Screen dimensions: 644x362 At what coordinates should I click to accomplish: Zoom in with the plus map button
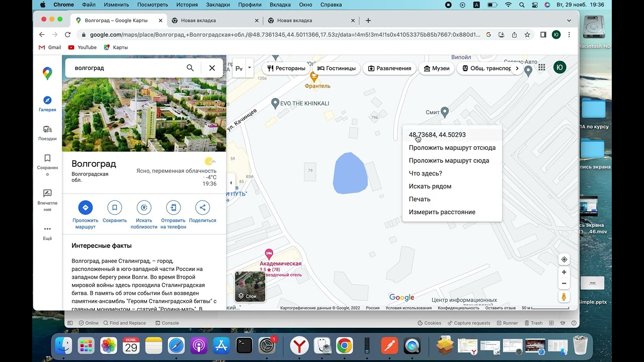[x=564, y=272]
